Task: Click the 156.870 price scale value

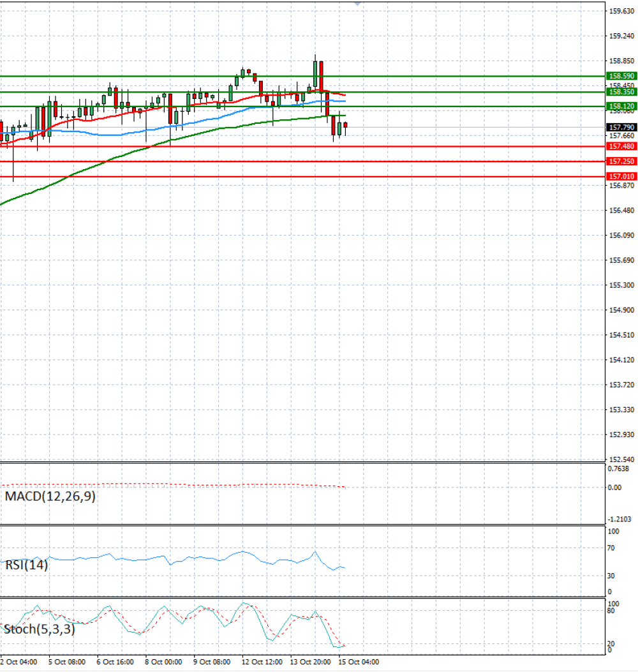Action: [621, 186]
